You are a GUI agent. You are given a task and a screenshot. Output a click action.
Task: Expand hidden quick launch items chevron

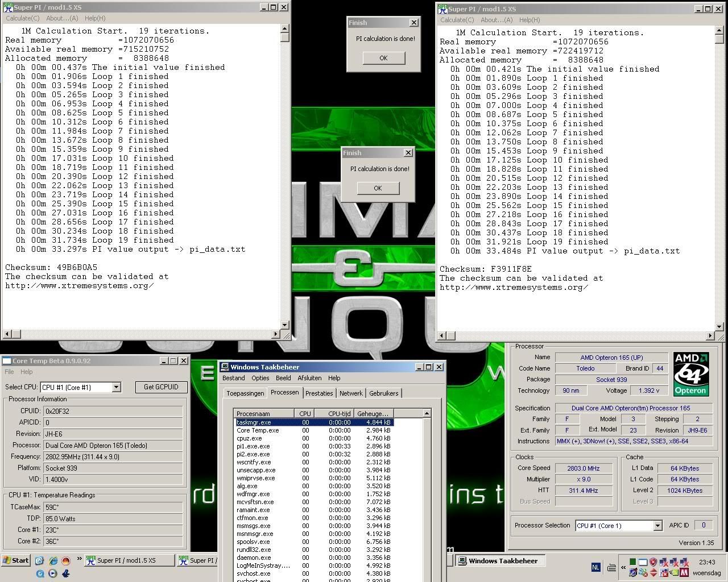pos(79,559)
